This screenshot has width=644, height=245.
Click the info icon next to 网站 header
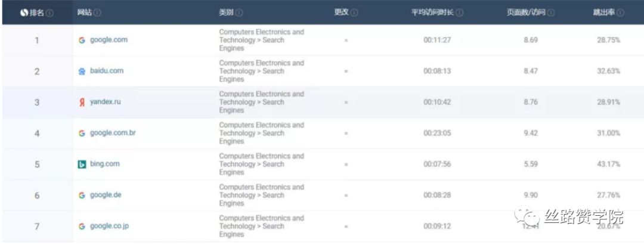tap(97, 13)
